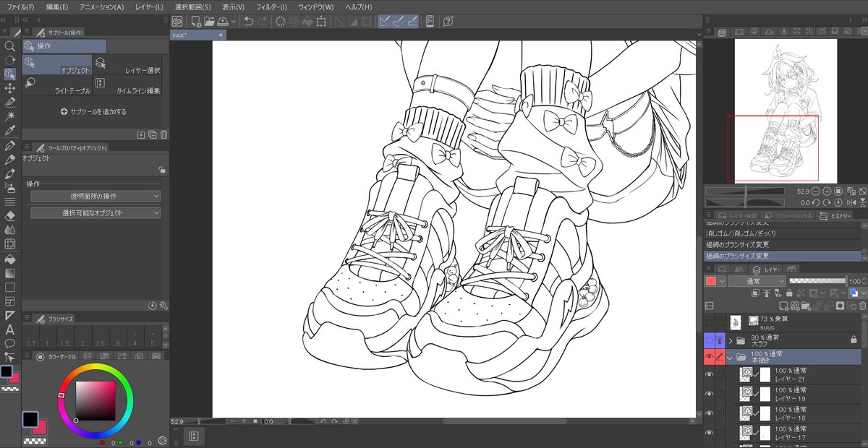Select the Frame border tool

10,301
